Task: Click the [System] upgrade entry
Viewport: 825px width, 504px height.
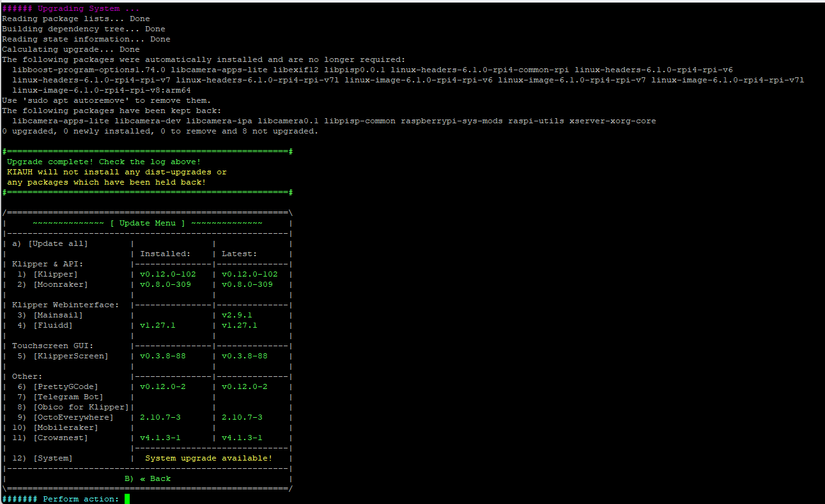Action: (x=52, y=458)
